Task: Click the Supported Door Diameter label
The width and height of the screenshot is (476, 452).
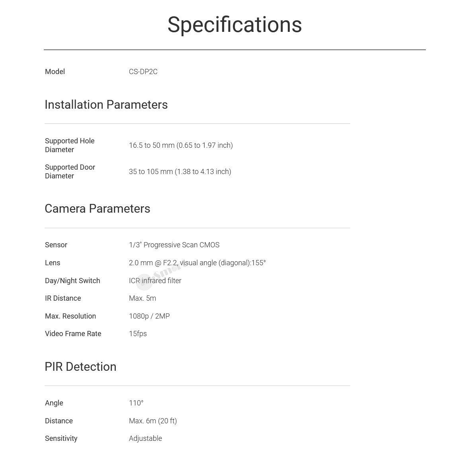Action: pos(70,172)
